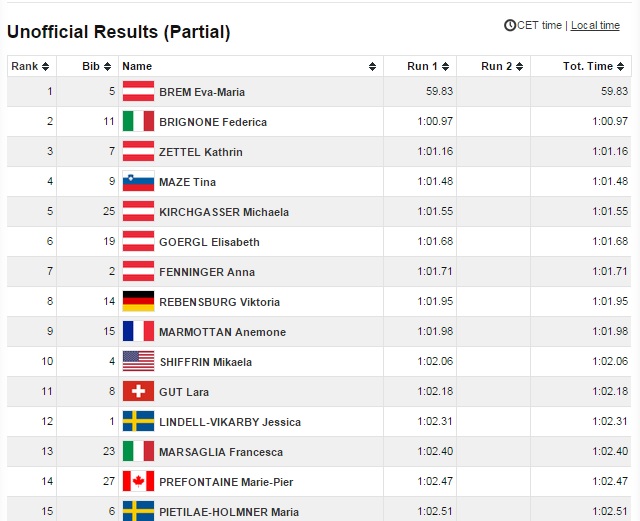Click the Swedish flag beside LINDELL-VIKARBY Jessica

coord(138,422)
